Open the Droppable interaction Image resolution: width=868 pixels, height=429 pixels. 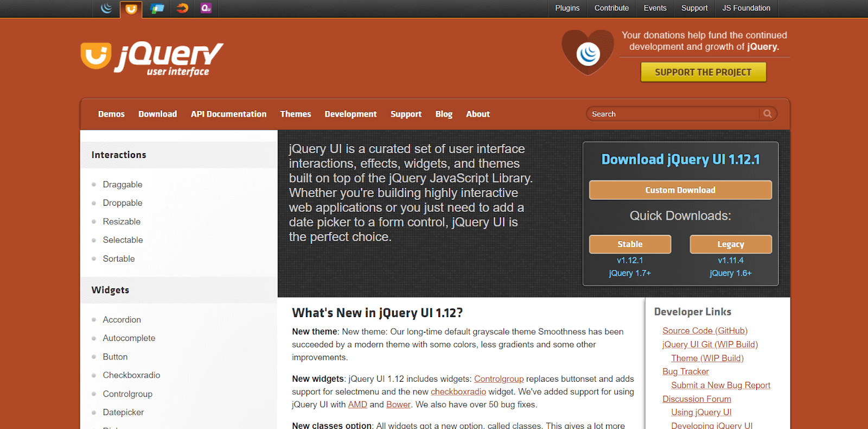[123, 203]
